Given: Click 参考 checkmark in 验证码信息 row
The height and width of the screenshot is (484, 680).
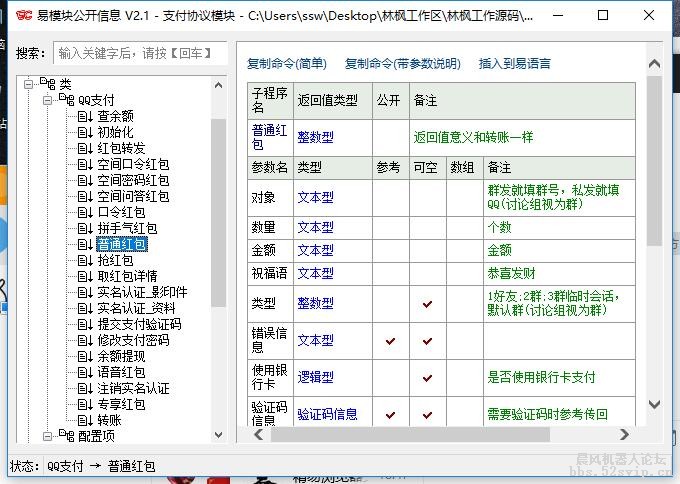Looking at the screenshot, I should [390, 415].
